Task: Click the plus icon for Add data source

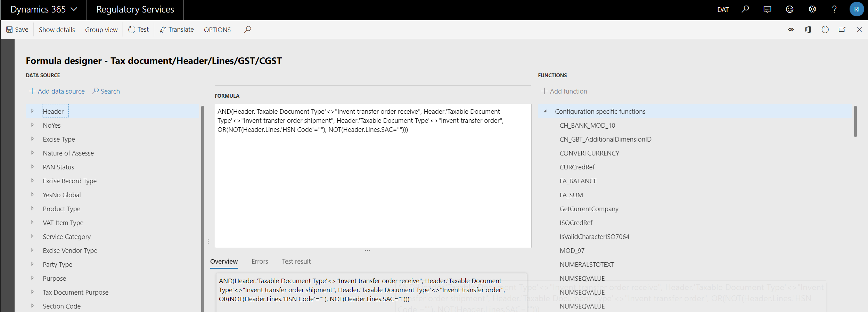Action: (32, 91)
